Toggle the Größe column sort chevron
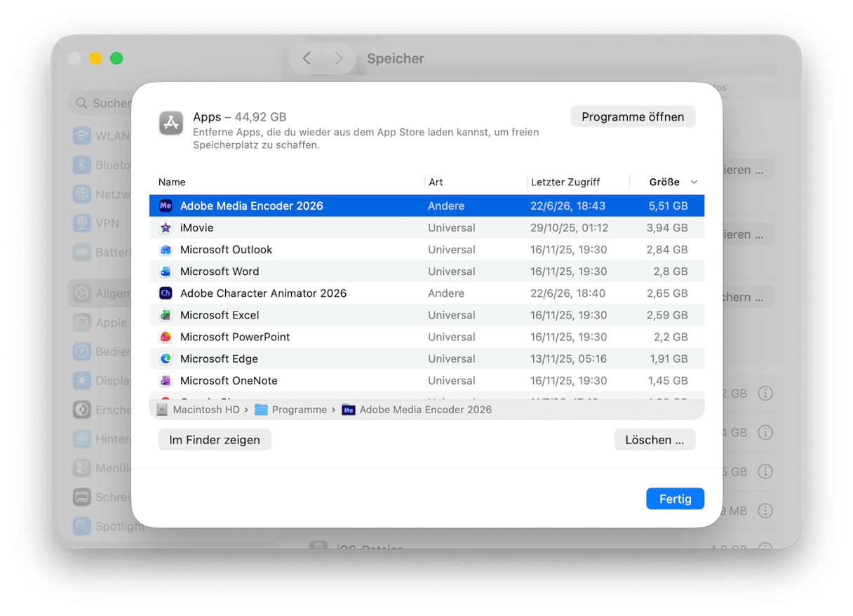The width and height of the screenshot is (853, 616). coord(694,182)
